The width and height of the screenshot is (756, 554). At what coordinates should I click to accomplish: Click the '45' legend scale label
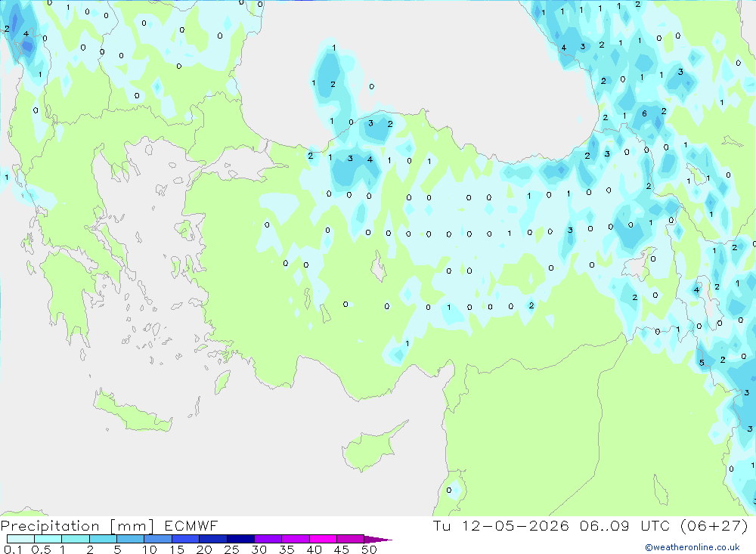(x=342, y=549)
